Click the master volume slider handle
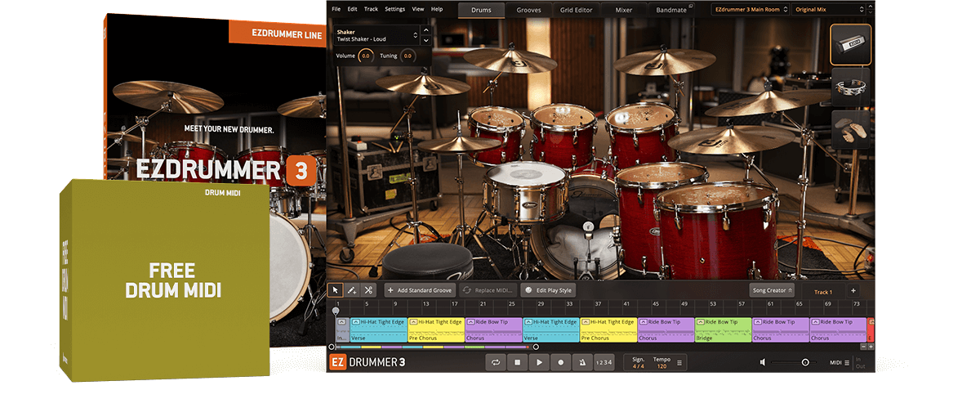Image resolution: width=980 pixels, height=399 pixels. click(805, 362)
